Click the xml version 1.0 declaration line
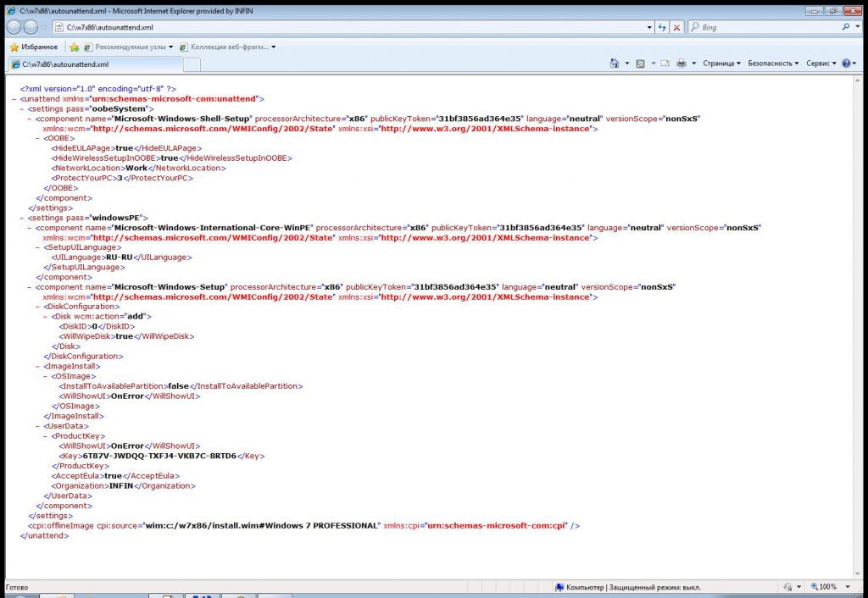Image resolution: width=868 pixels, height=598 pixels. point(98,88)
